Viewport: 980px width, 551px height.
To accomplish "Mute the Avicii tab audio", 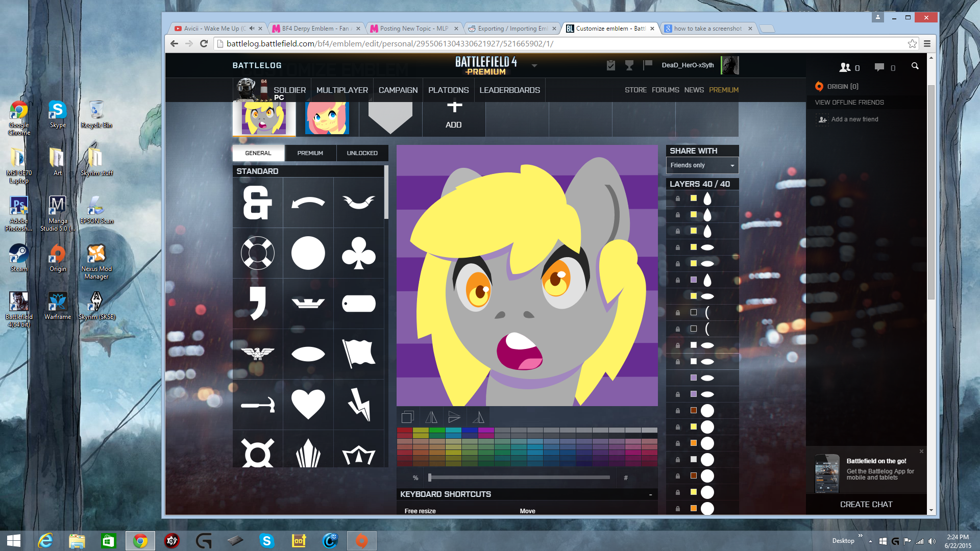I will pos(252,29).
